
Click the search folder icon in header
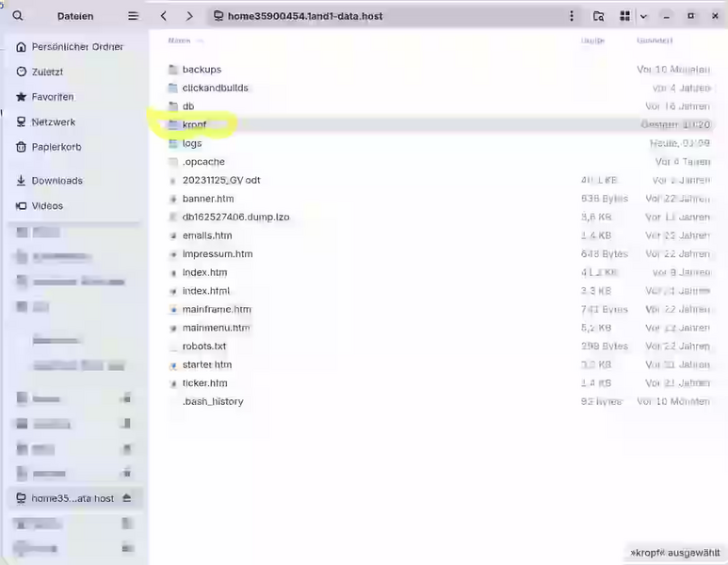pos(599,16)
